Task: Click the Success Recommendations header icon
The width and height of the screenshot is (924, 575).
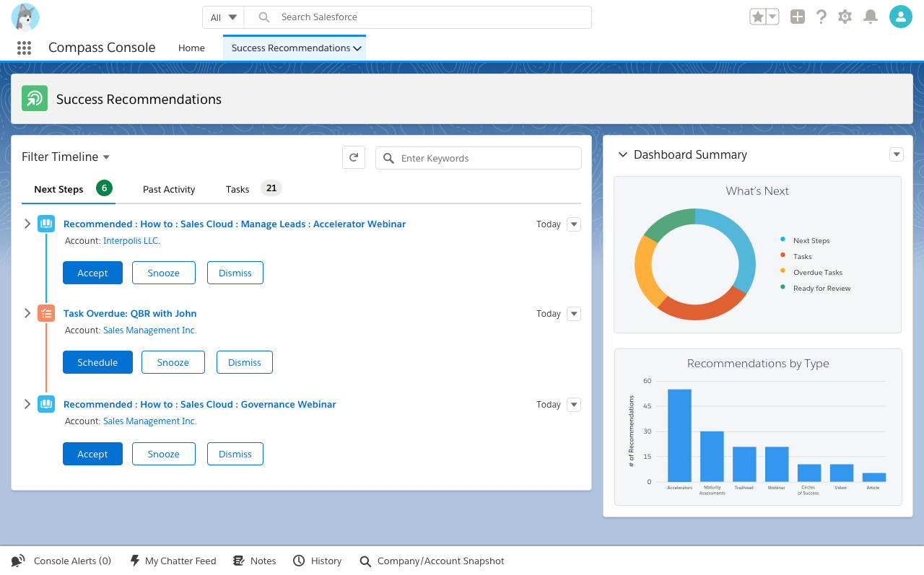Action: pyautogui.click(x=34, y=99)
